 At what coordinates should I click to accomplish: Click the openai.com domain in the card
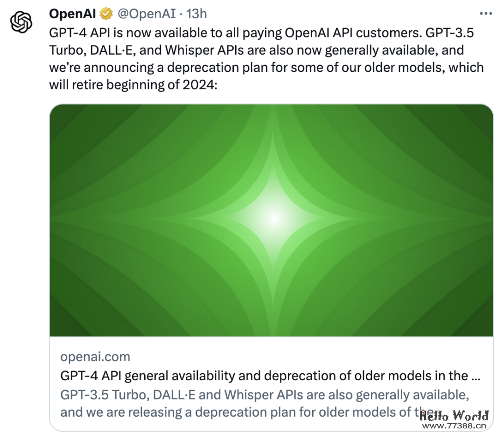pyautogui.click(x=95, y=357)
